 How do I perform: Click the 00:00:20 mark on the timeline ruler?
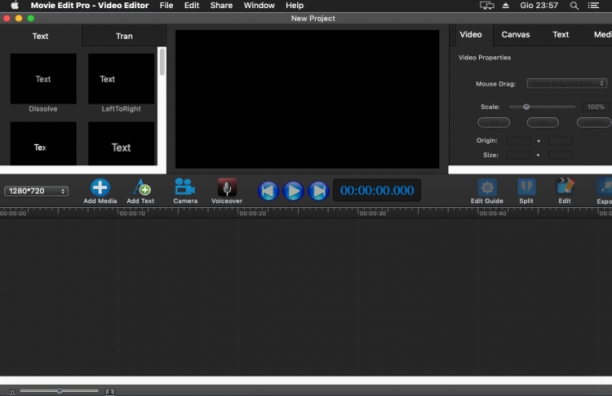pos(253,213)
